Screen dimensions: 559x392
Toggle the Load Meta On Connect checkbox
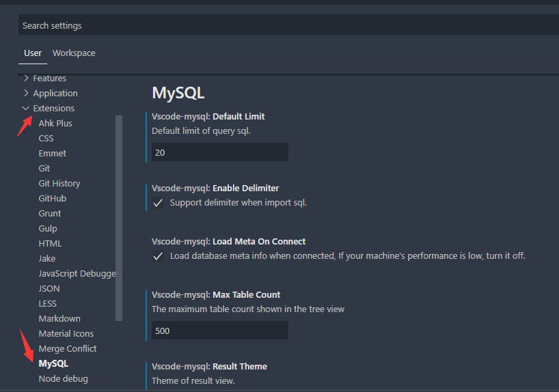point(158,256)
